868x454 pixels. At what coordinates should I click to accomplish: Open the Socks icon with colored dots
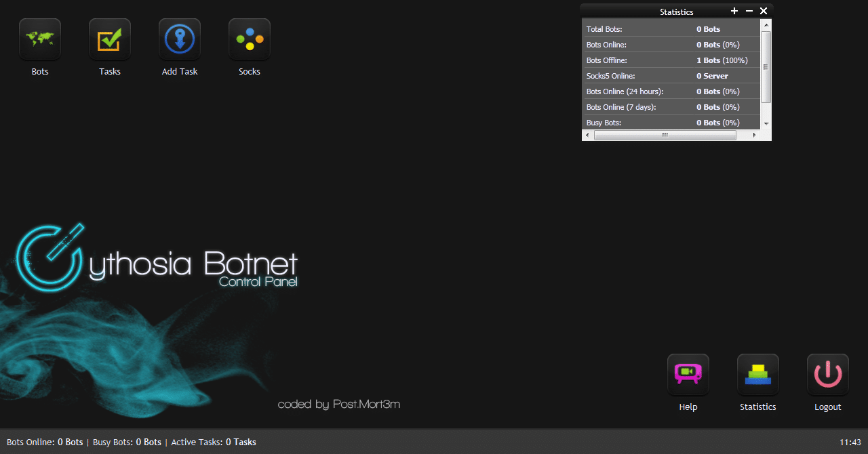coord(250,39)
